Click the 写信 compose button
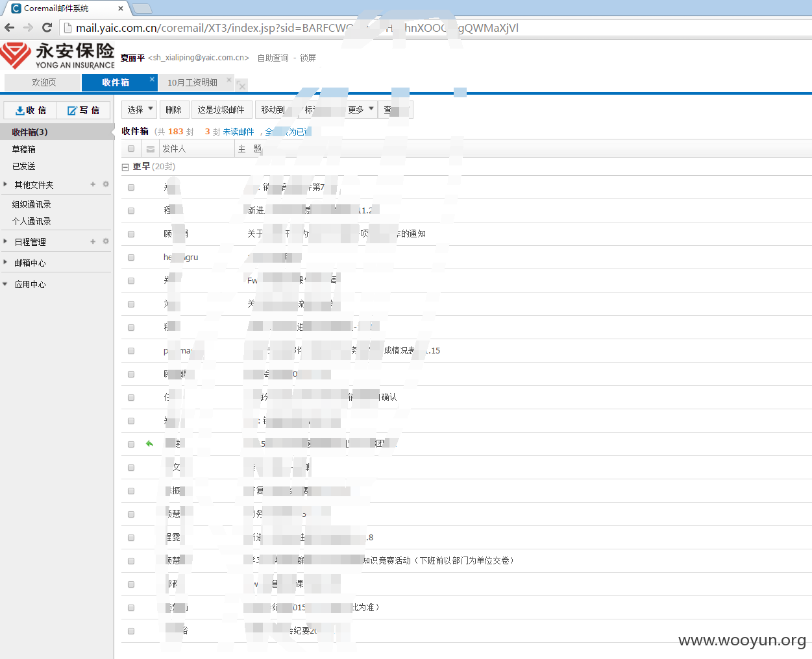Image resolution: width=812 pixels, height=659 pixels. pyautogui.click(x=83, y=110)
